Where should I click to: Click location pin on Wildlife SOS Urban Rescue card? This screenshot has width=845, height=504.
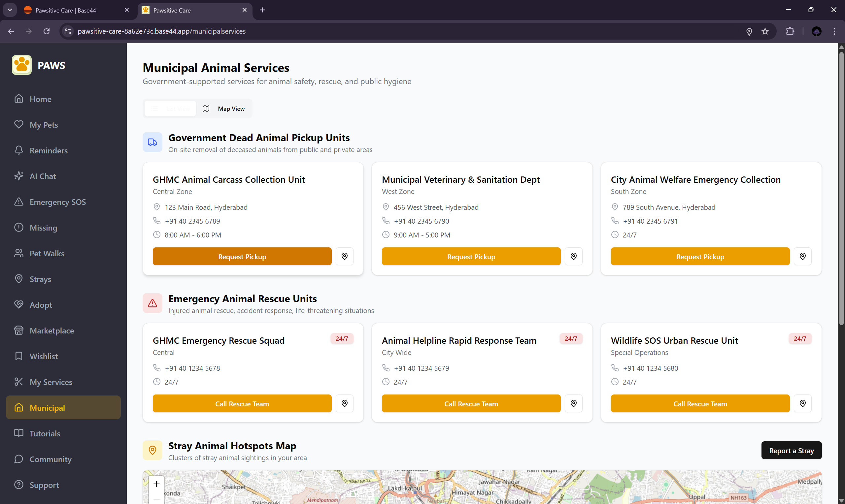pos(802,403)
